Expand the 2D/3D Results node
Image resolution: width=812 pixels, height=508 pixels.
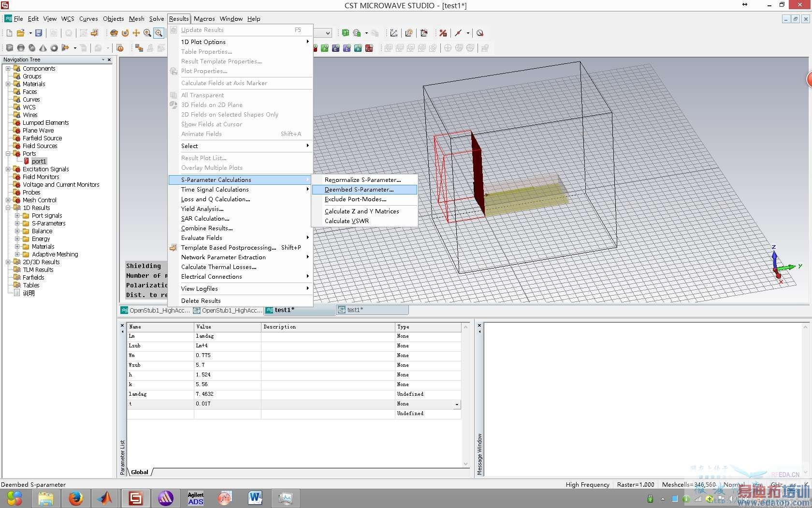pos(8,262)
